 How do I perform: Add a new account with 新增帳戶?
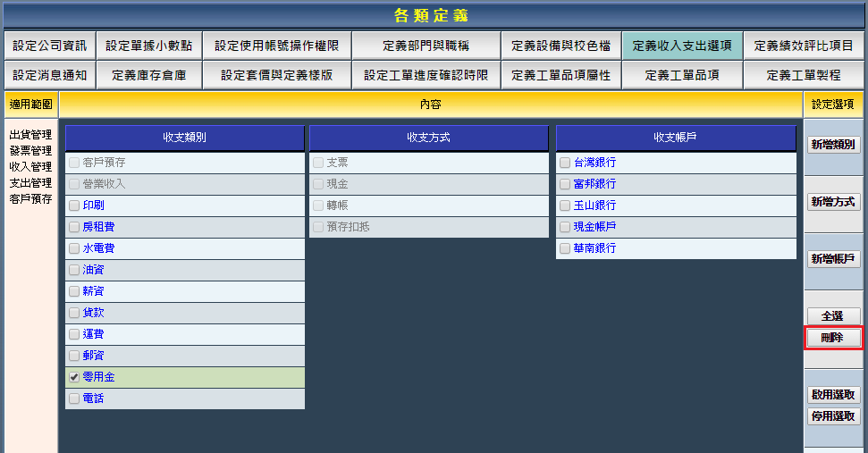833,259
